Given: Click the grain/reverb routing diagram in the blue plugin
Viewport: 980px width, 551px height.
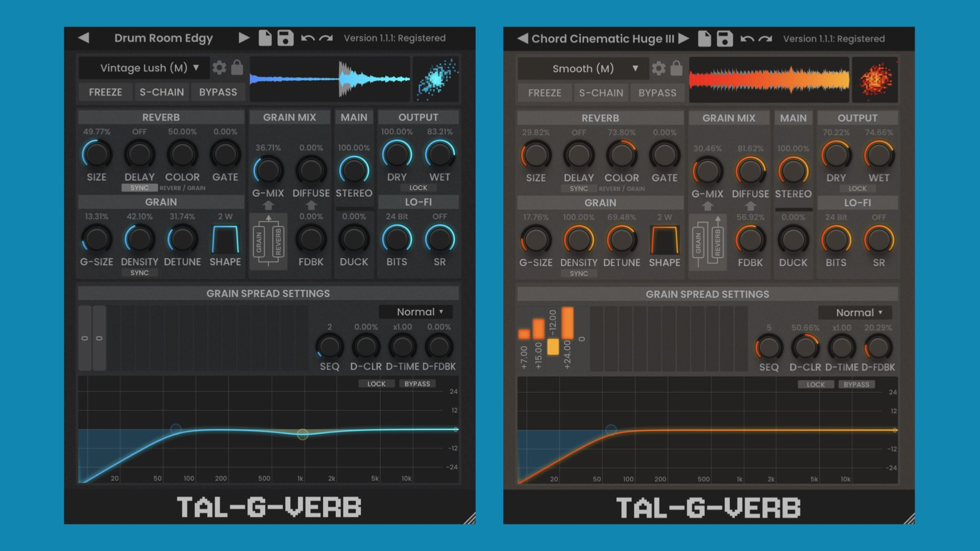Looking at the screenshot, I should 268,241.
